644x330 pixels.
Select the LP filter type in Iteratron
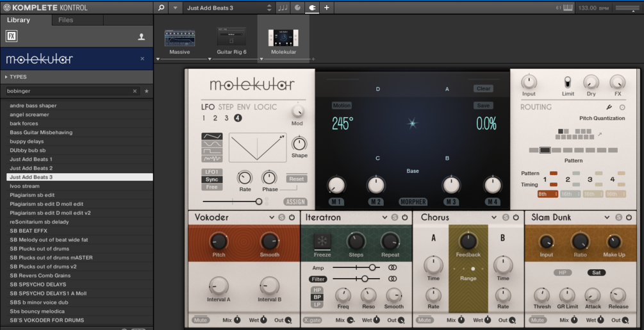tap(317, 304)
